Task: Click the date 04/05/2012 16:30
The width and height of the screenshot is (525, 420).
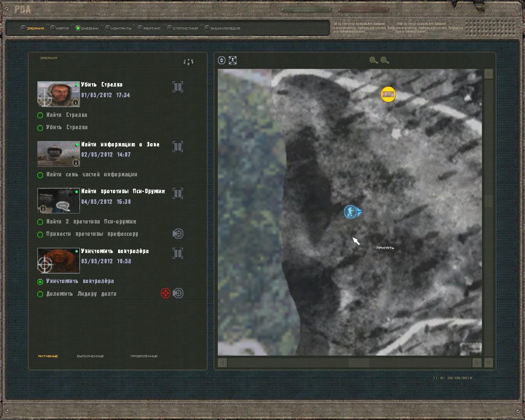Action: (x=106, y=202)
